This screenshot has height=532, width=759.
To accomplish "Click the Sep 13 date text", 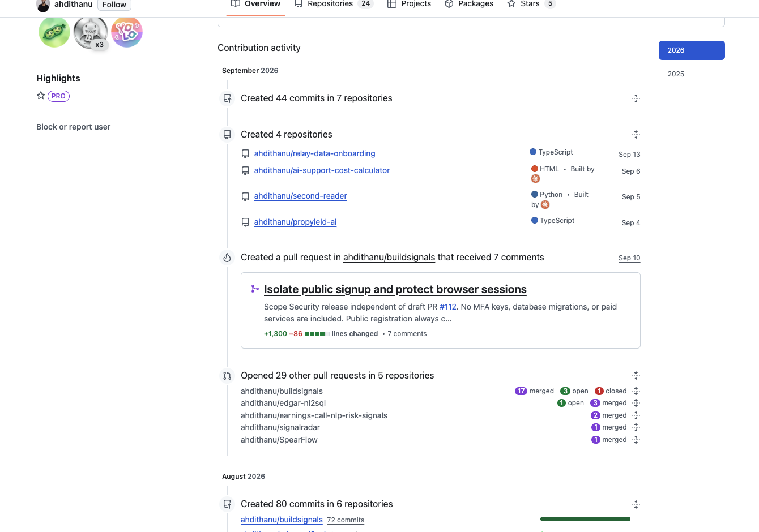I will click(629, 155).
